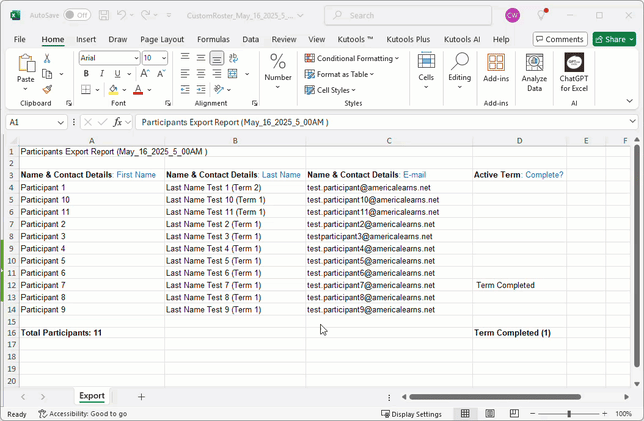
Task: Click the Format Painter brush icon
Action: [47, 89]
